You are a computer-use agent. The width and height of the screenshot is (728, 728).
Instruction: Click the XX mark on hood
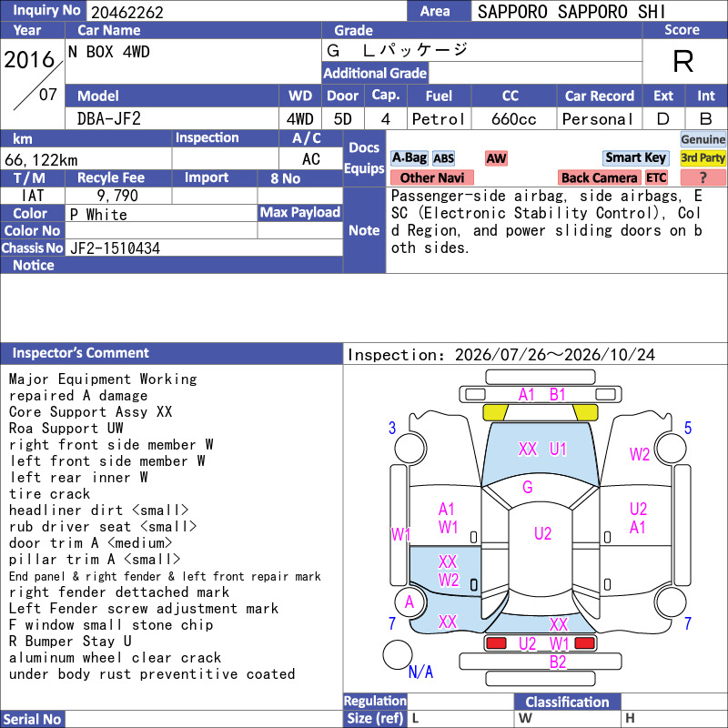(528, 449)
